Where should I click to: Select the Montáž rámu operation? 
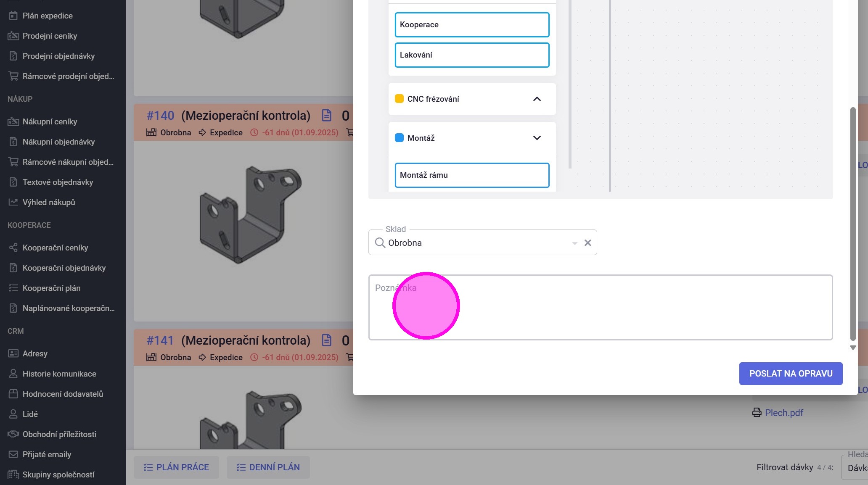(x=472, y=175)
